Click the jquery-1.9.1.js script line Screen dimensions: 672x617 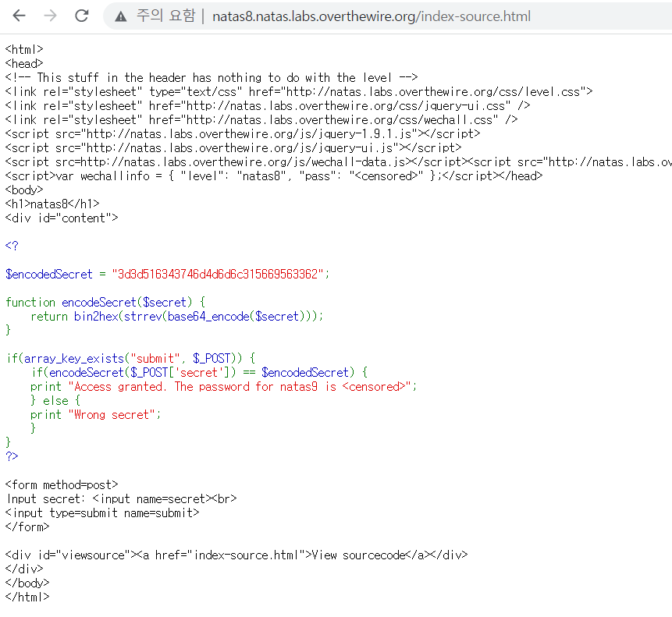243,134
